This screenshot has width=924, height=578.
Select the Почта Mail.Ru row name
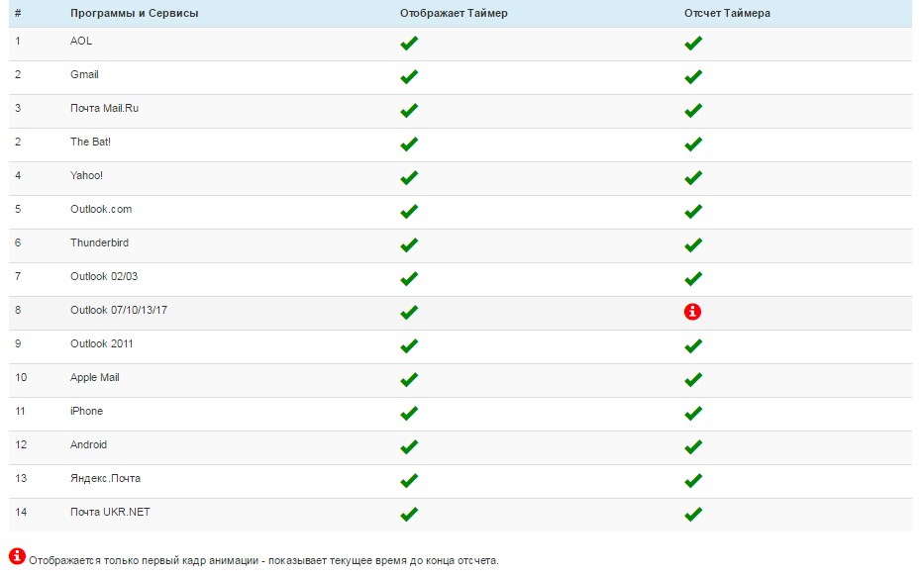click(104, 108)
